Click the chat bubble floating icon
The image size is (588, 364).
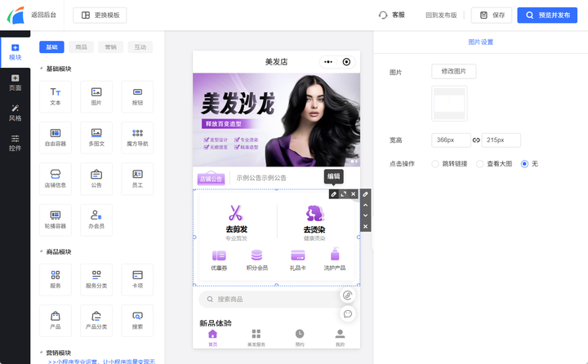pyautogui.click(x=348, y=313)
